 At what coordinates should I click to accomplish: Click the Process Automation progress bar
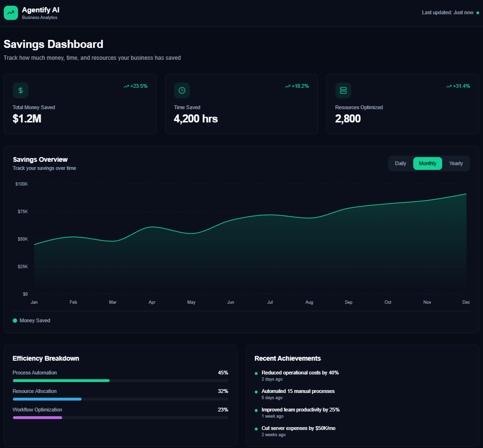(x=61, y=380)
